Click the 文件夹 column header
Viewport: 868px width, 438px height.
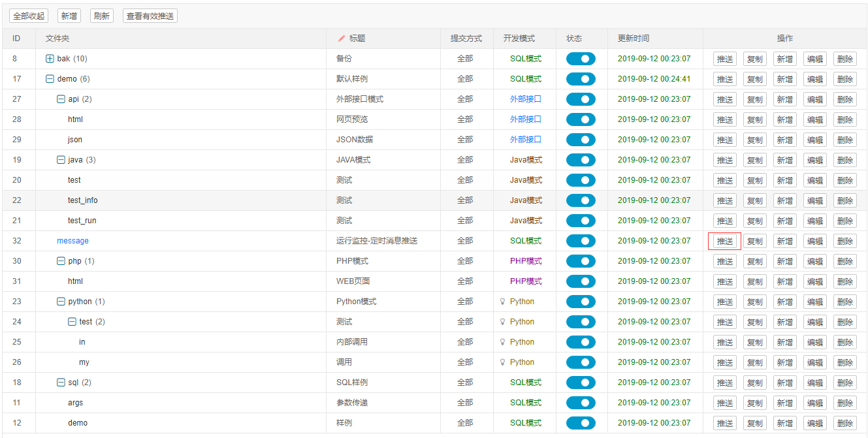[57, 39]
